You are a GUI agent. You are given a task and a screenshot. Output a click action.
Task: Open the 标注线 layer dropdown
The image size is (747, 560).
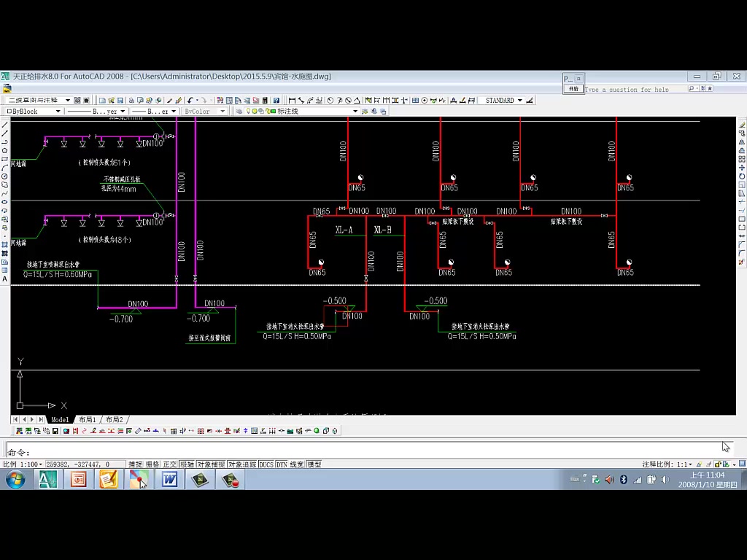tap(355, 112)
